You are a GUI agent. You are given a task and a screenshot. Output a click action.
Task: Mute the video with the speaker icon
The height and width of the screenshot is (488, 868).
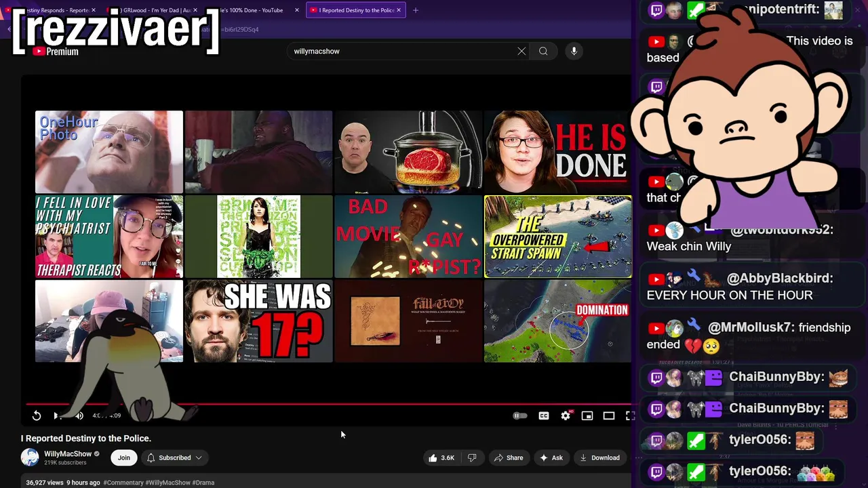point(79,415)
